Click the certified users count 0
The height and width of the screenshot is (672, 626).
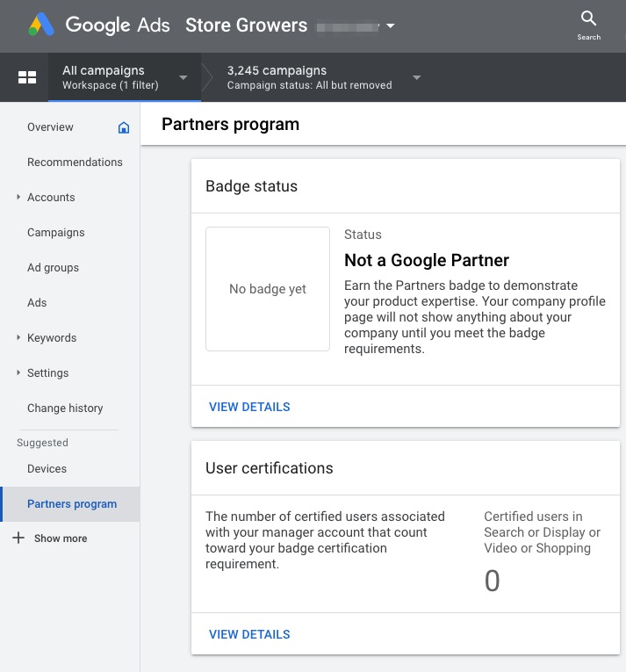click(x=492, y=581)
